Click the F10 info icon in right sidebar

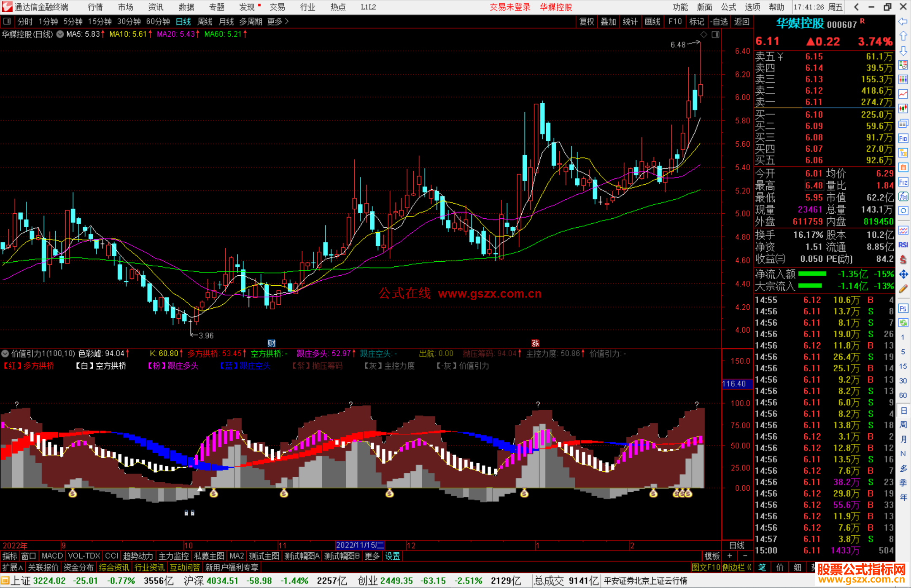click(903, 138)
